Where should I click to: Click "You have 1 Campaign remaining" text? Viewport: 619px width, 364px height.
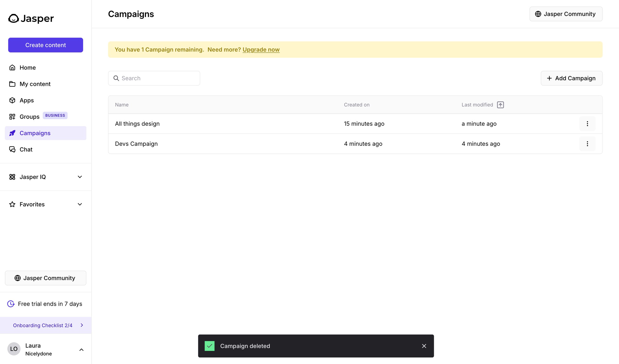(159, 50)
